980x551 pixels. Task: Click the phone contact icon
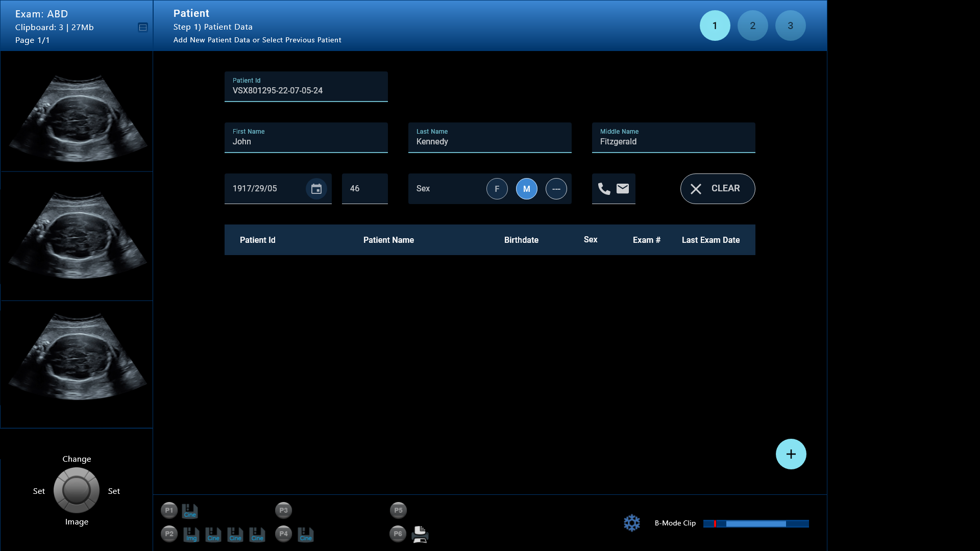(x=604, y=189)
